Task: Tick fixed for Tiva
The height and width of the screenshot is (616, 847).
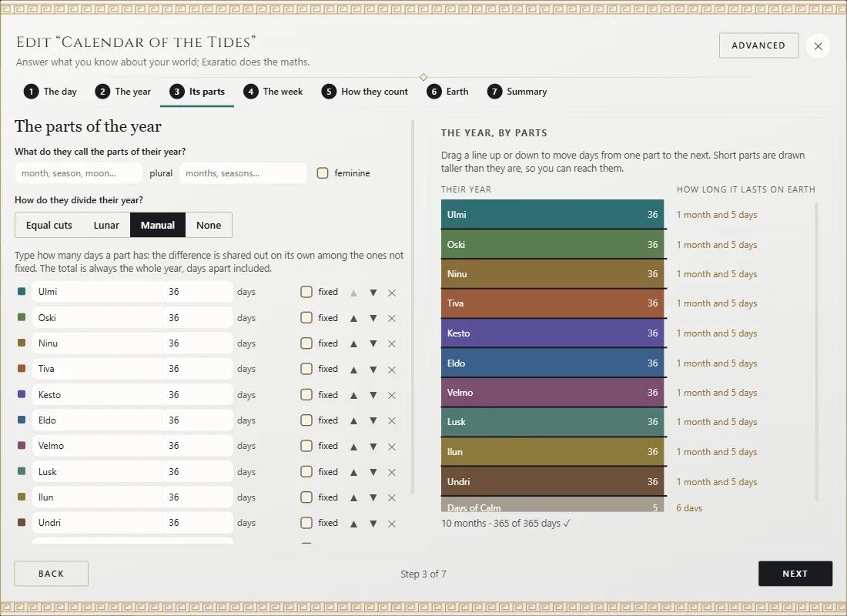Action: coord(306,369)
